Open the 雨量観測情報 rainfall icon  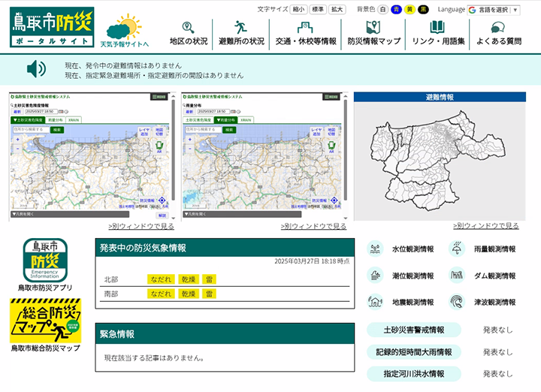point(457,249)
